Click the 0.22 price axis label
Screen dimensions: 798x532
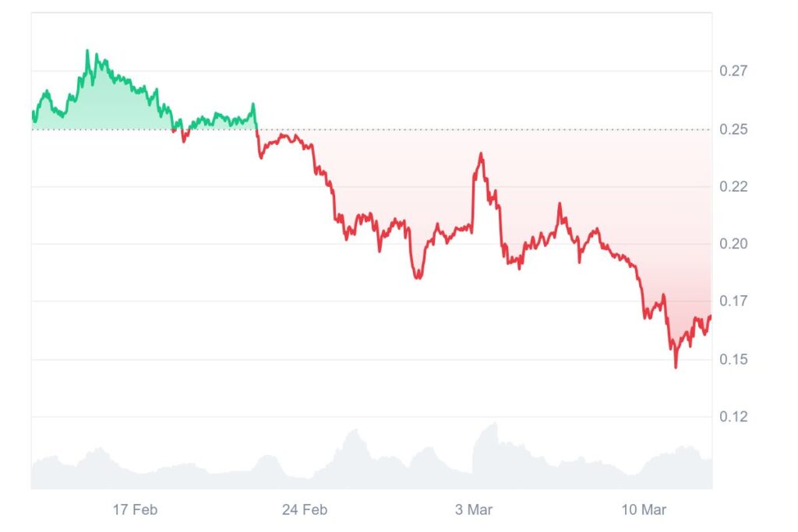(x=733, y=187)
